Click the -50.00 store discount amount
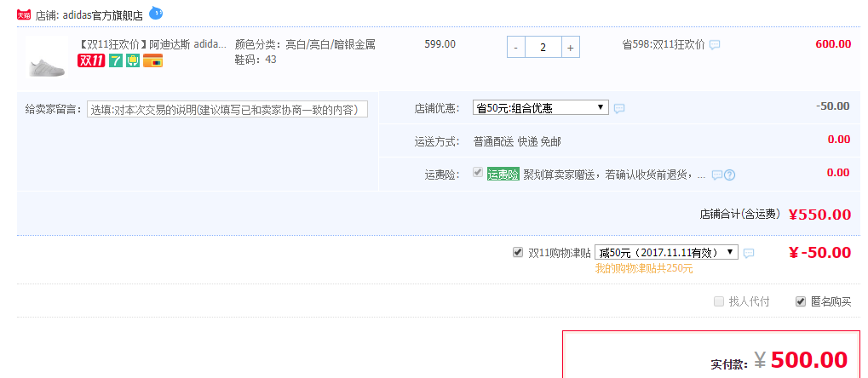 coord(832,106)
